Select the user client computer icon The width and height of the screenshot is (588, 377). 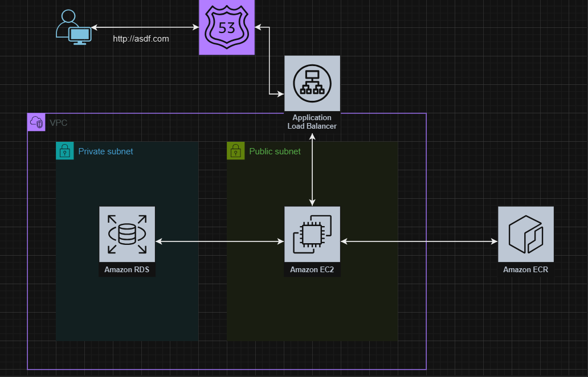tap(73, 28)
